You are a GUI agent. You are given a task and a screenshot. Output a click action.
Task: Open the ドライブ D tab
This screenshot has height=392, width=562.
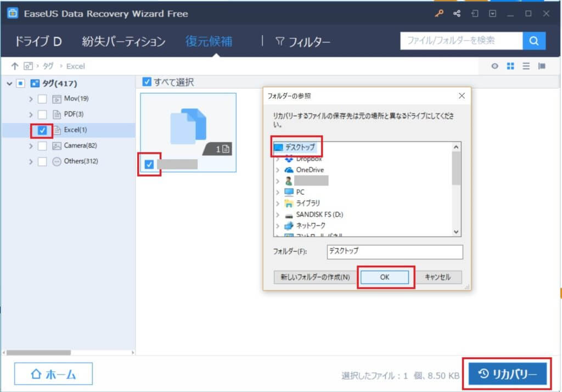38,42
